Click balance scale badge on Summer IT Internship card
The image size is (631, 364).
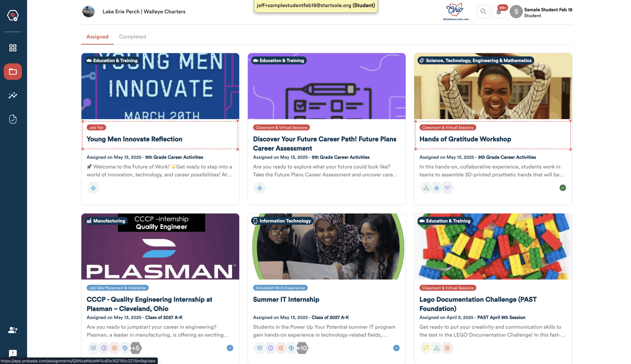pos(291,348)
